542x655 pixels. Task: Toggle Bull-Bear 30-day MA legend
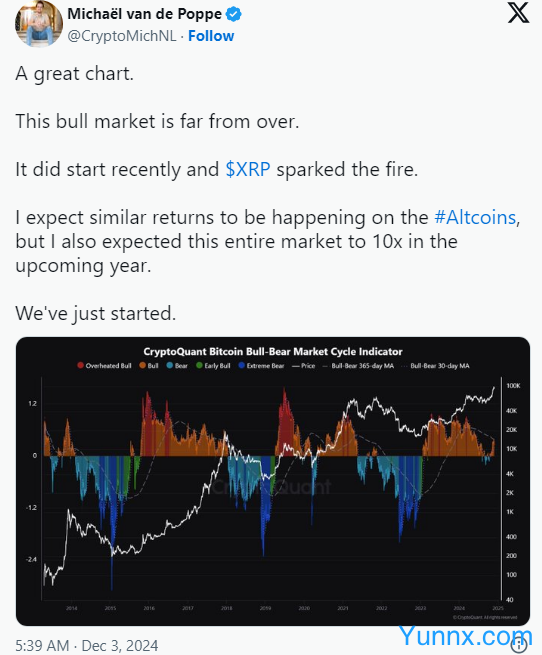click(x=435, y=366)
